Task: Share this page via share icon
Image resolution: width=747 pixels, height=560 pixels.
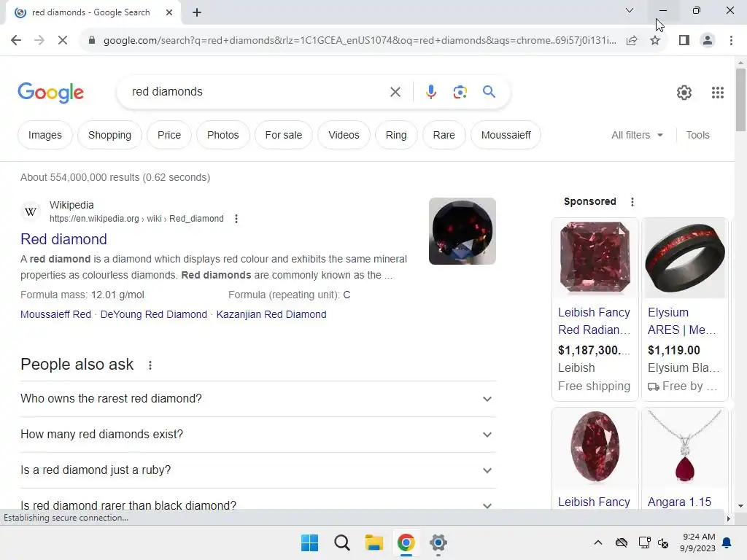Action: [x=632, y=41]
